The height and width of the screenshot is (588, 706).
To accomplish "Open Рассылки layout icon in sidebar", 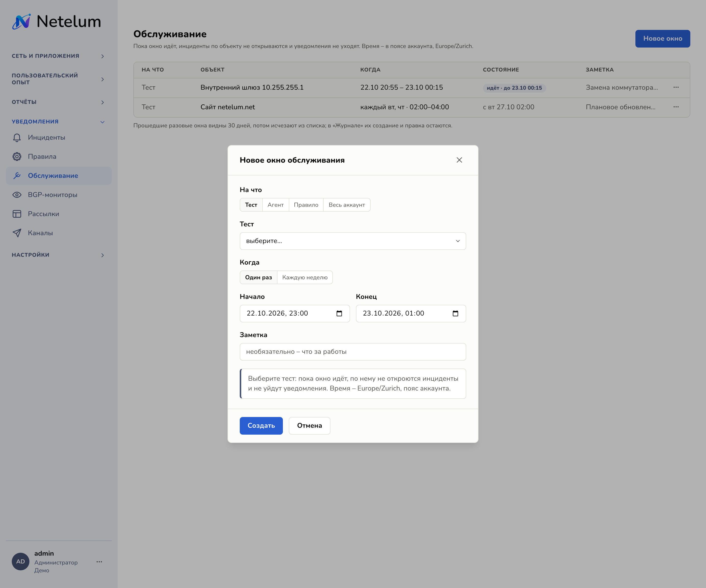I will pos(17,214).
